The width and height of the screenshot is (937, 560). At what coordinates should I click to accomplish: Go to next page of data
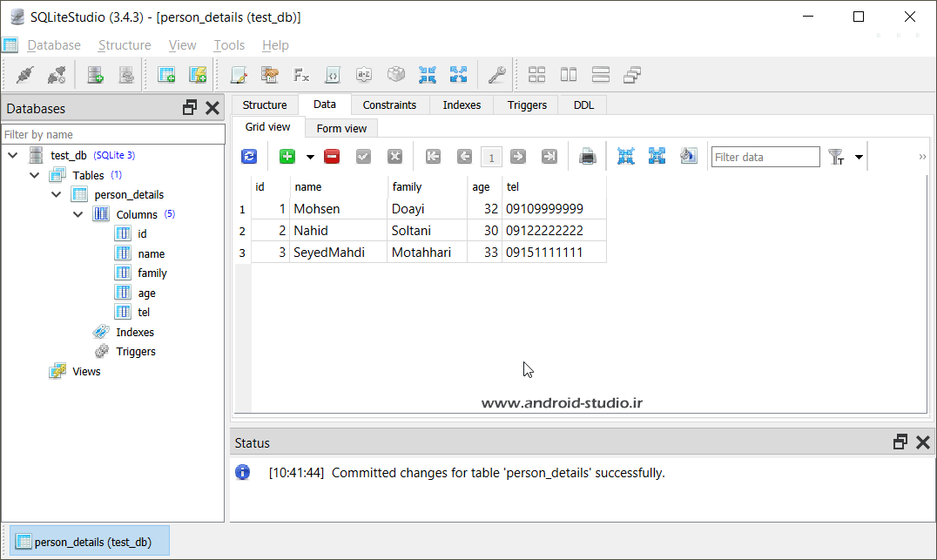point(518,157)
